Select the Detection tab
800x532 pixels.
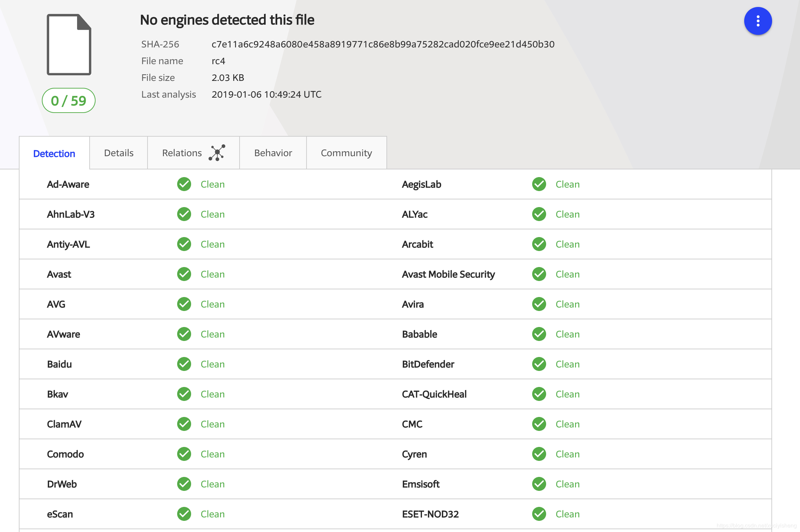point(54,154)
